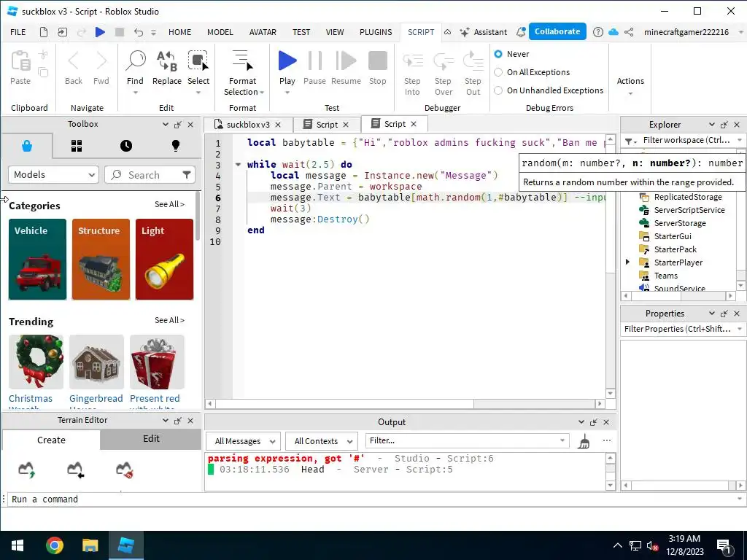Open Toolbox Inventory grid tab
The width and height of the screenshot is (747, 560).
tap(77, 146)
